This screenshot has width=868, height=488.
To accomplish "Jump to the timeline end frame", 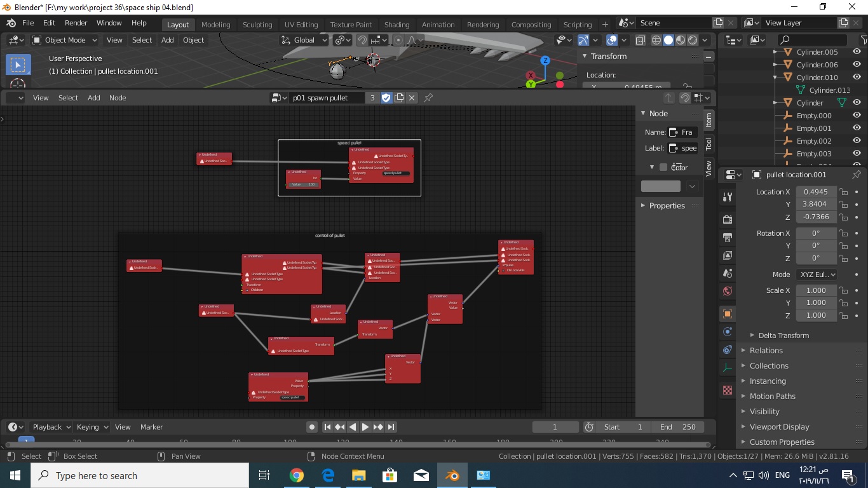I will 391,427.
